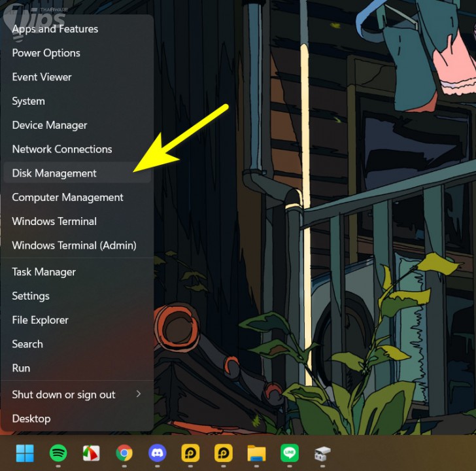Launch Windows Terminal without admin
The height and width of the screenshot is (471, 476).
(77, 221)
